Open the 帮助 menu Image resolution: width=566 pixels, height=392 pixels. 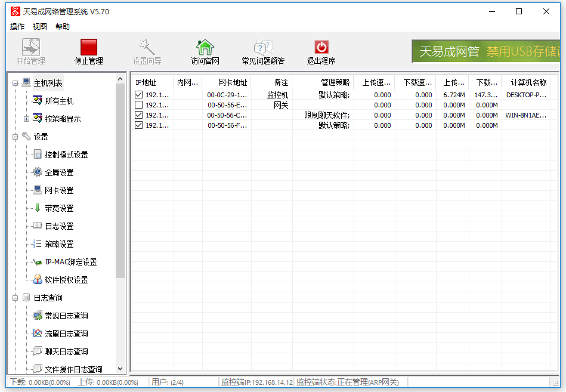(63, 26)
